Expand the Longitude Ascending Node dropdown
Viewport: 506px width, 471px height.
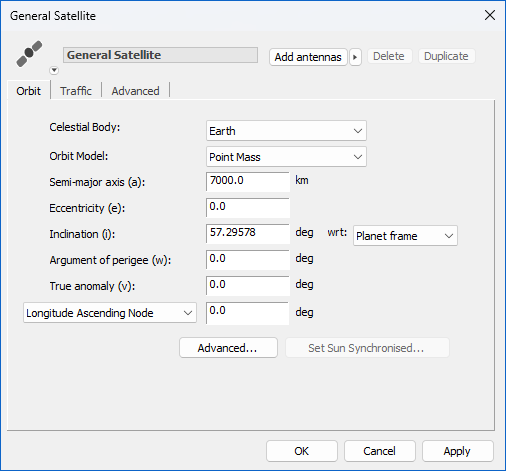tap(110, 313)
